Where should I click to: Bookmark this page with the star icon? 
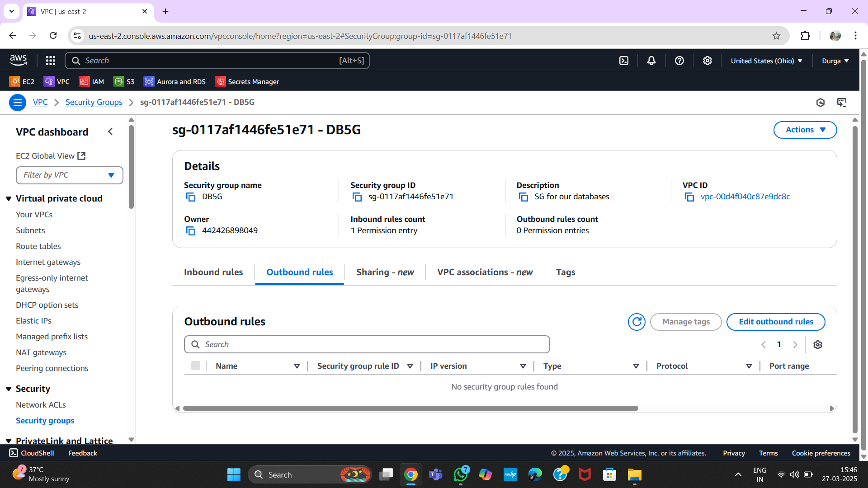point(776,36)
